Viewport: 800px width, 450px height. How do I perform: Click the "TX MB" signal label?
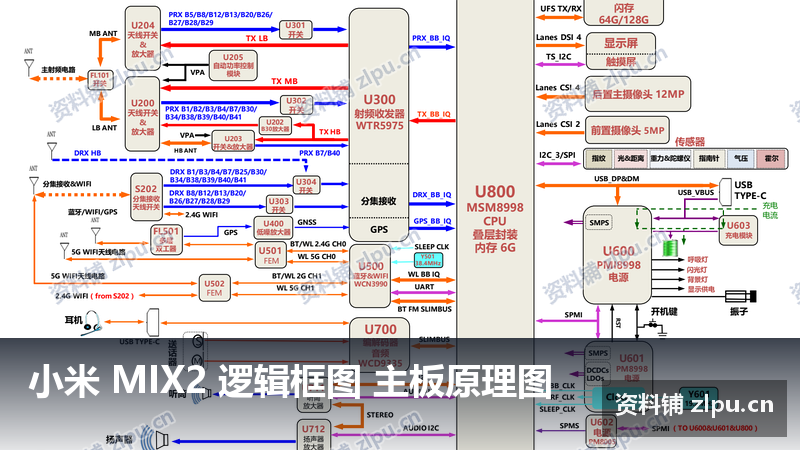coord(284,81)
